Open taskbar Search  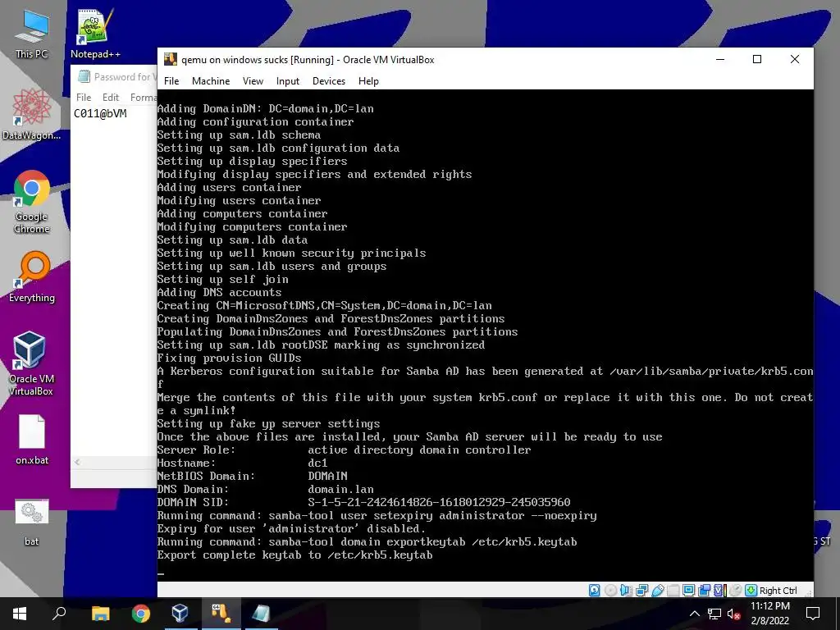[59, 614]
